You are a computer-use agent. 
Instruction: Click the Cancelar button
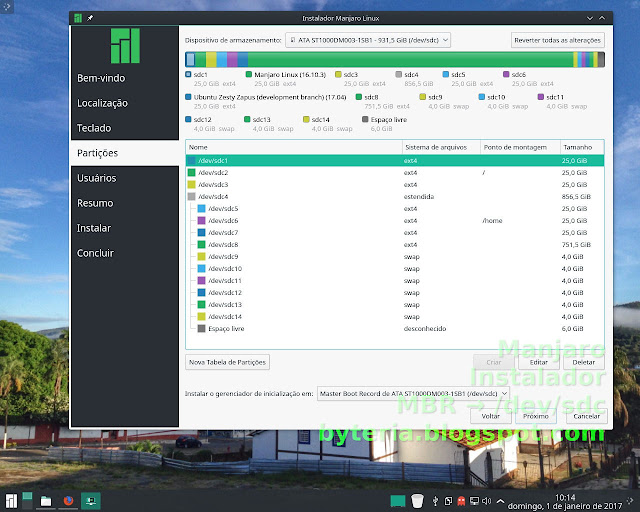587,416
